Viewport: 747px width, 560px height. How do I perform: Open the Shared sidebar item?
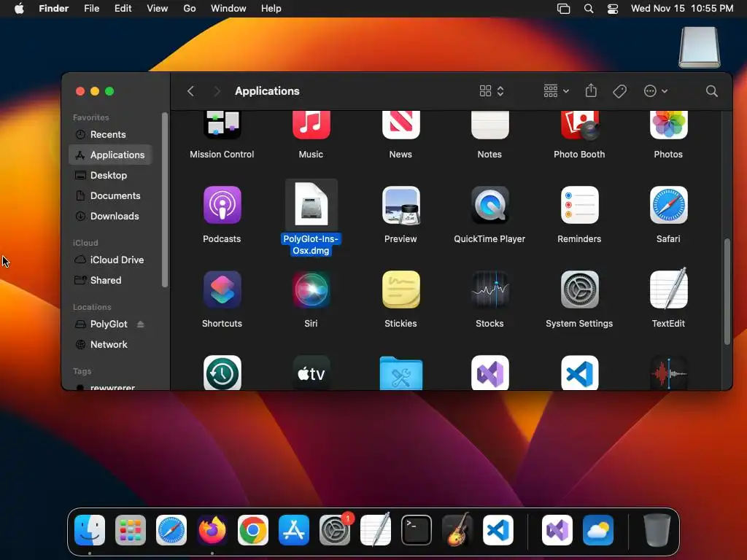pyautogui.click(x=111, y=280)
